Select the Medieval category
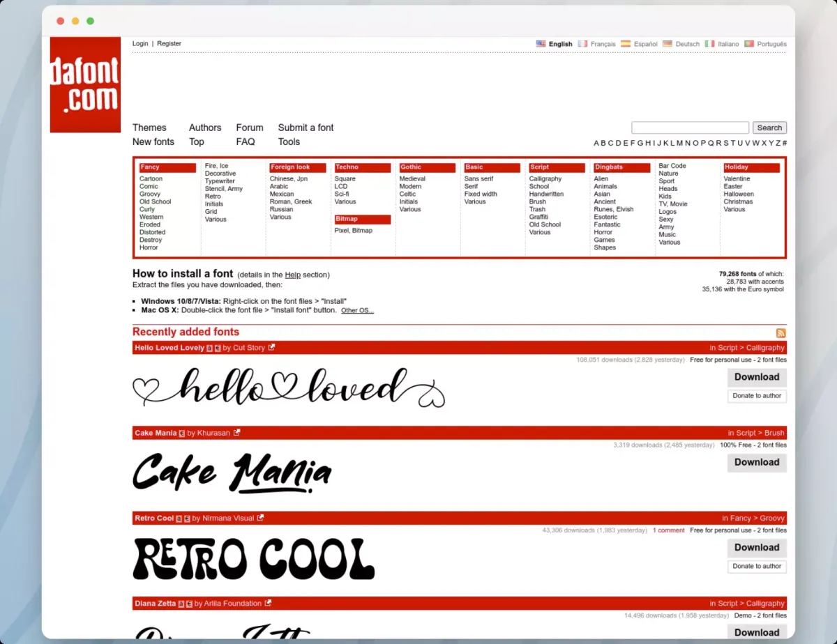 pos(412,179)
